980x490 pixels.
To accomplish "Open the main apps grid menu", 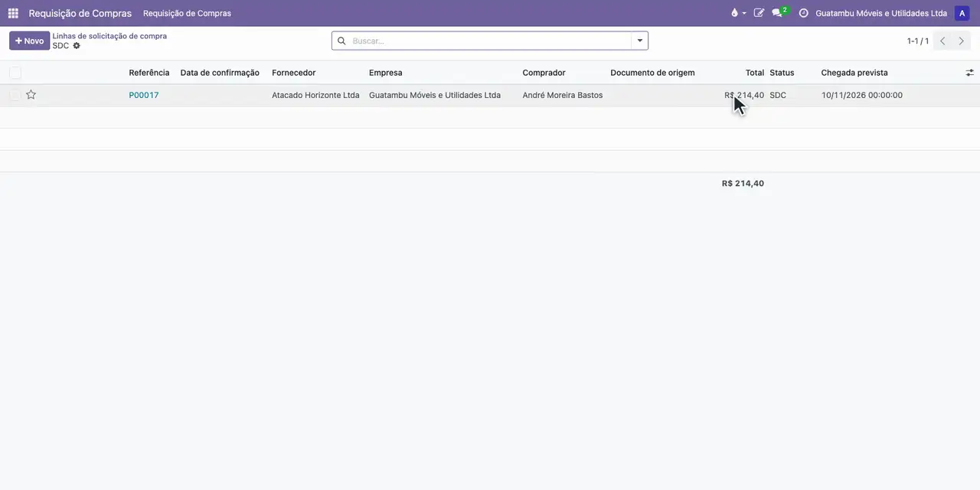I will tap(13, 13).
